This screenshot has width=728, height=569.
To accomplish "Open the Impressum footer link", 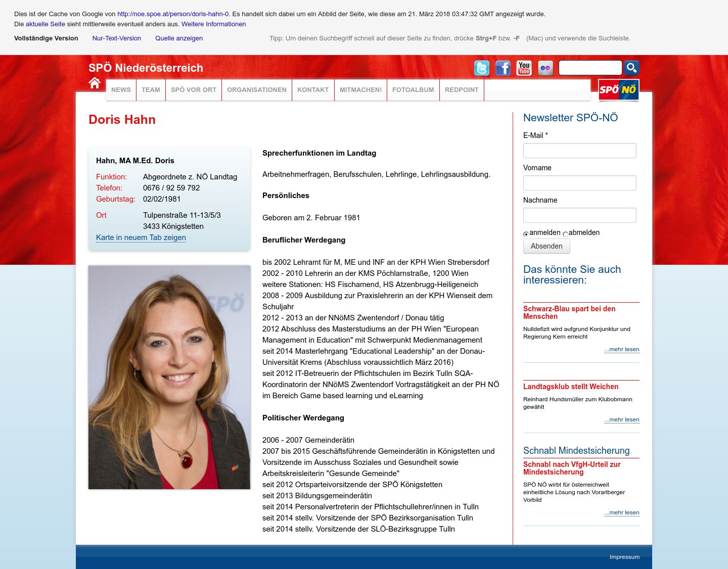I will (624, 557).
